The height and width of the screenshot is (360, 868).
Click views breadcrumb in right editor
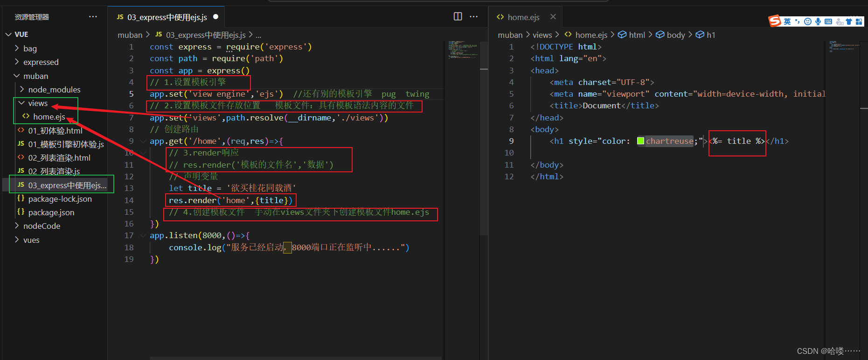pos(542,35)
